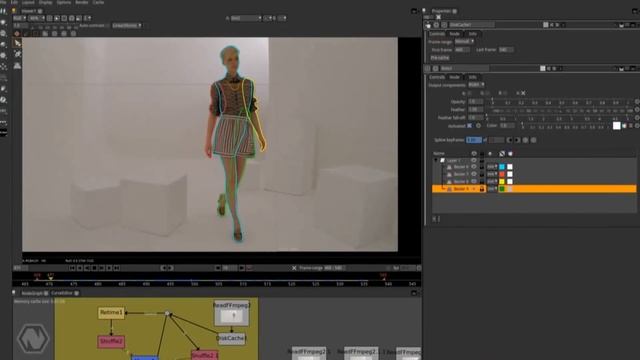The width and height of the screenshot is (640, 360).
Task: Jump to last frame in viewer player
Action: (117, 268)
